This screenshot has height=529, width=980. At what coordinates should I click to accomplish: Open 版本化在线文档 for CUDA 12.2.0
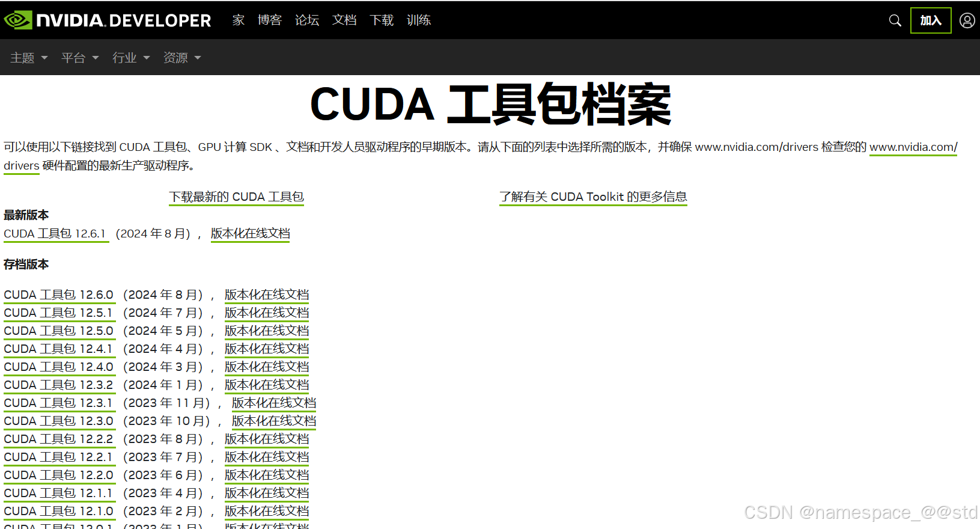tap(267, 475)
